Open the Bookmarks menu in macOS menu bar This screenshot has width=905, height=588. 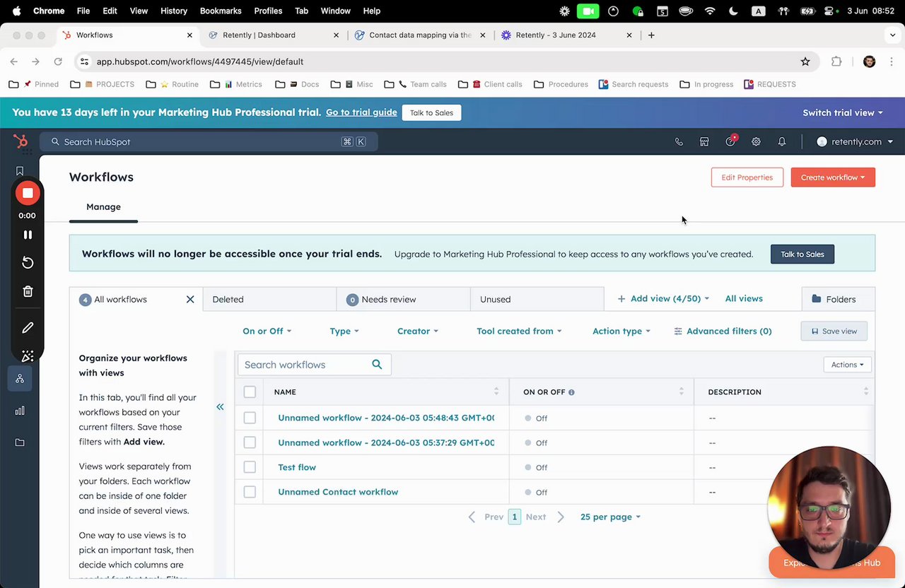[221, 11]
